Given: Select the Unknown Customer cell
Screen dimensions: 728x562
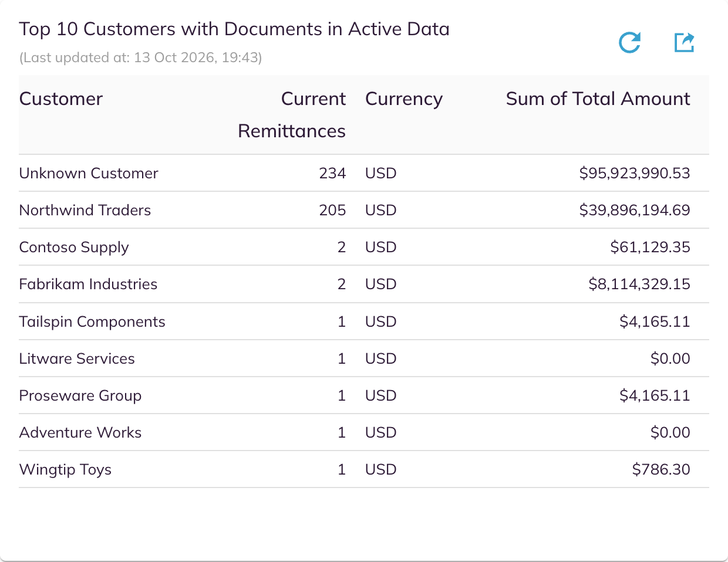Looking at the screenshot, I should click(x=89, y=173).
